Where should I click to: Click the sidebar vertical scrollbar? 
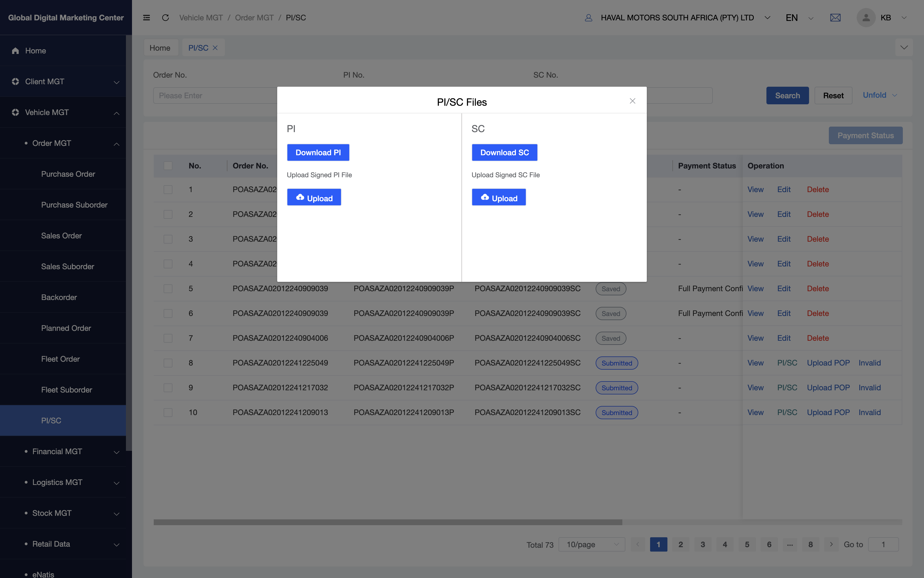tap(129, 243)
